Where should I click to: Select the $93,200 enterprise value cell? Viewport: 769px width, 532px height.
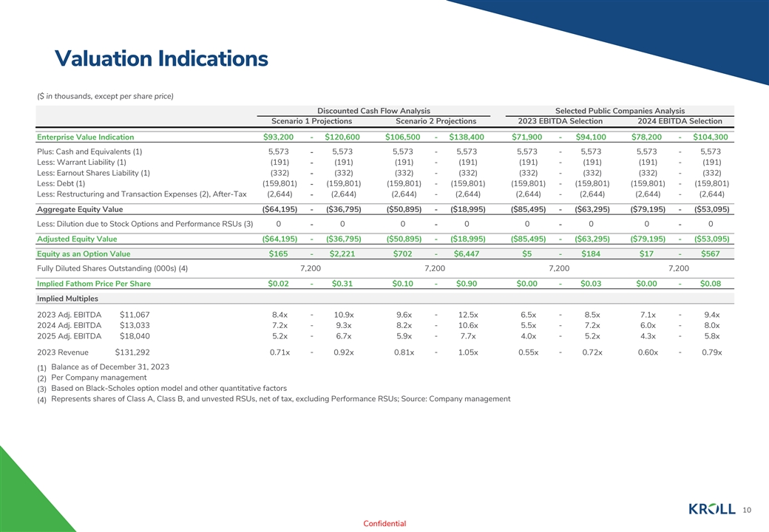pyautogui.click(x=278, y=137)
